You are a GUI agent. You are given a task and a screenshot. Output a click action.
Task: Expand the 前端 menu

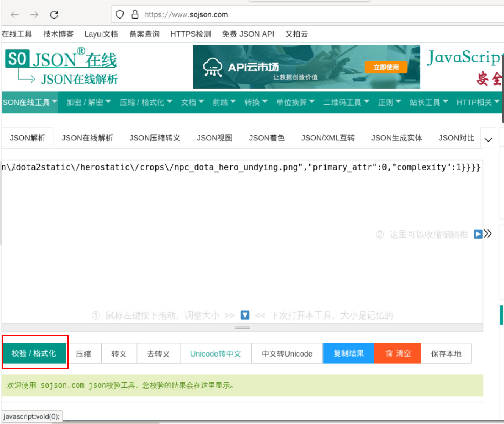click(x=224, y=102)
